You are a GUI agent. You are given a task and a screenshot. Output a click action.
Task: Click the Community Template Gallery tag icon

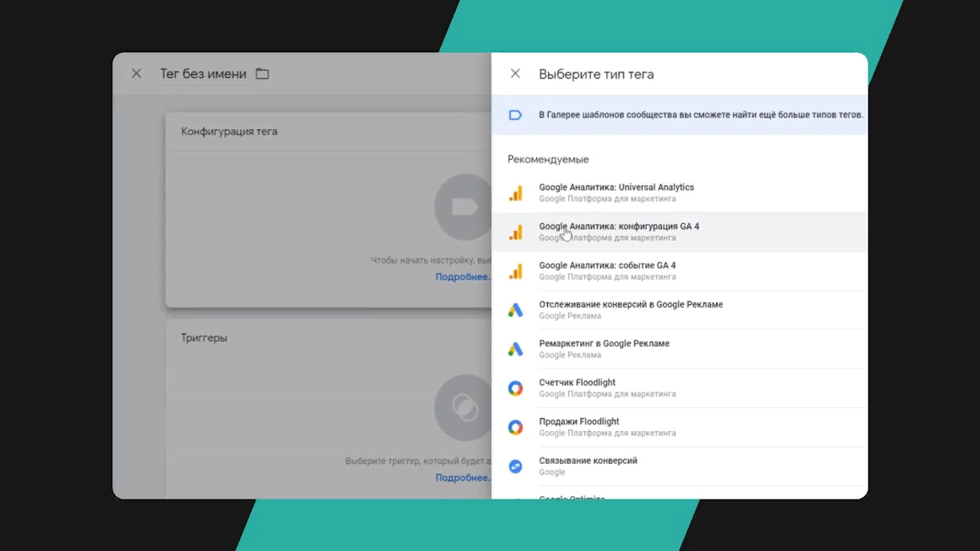point(515,115)
